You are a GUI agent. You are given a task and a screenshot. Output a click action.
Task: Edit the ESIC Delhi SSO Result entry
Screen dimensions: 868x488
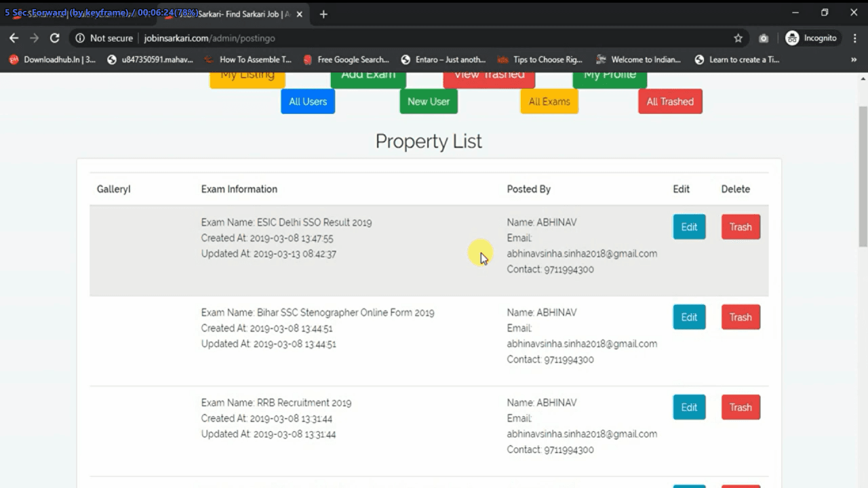pos(689,227)
